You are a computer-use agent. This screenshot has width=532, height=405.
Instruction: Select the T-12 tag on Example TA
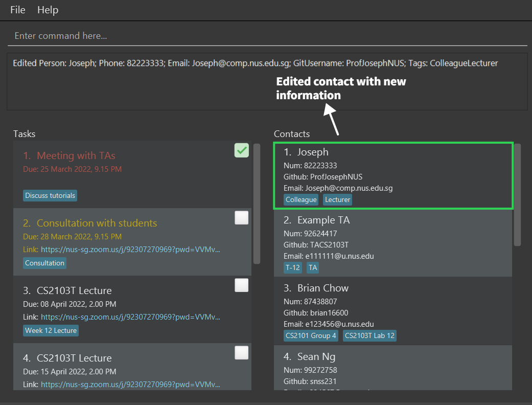292,267
